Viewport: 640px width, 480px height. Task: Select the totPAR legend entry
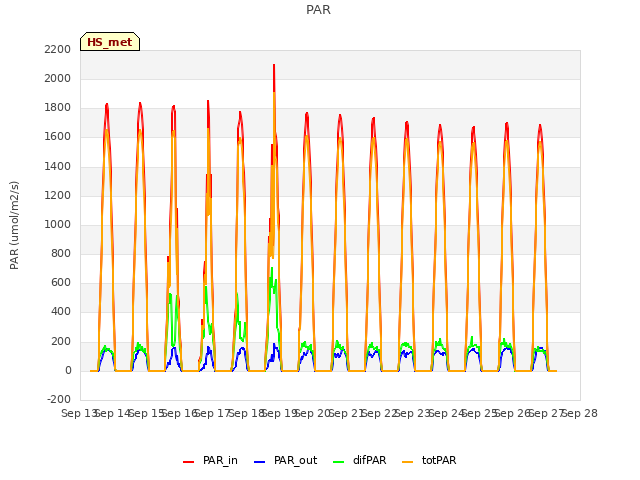429,460
